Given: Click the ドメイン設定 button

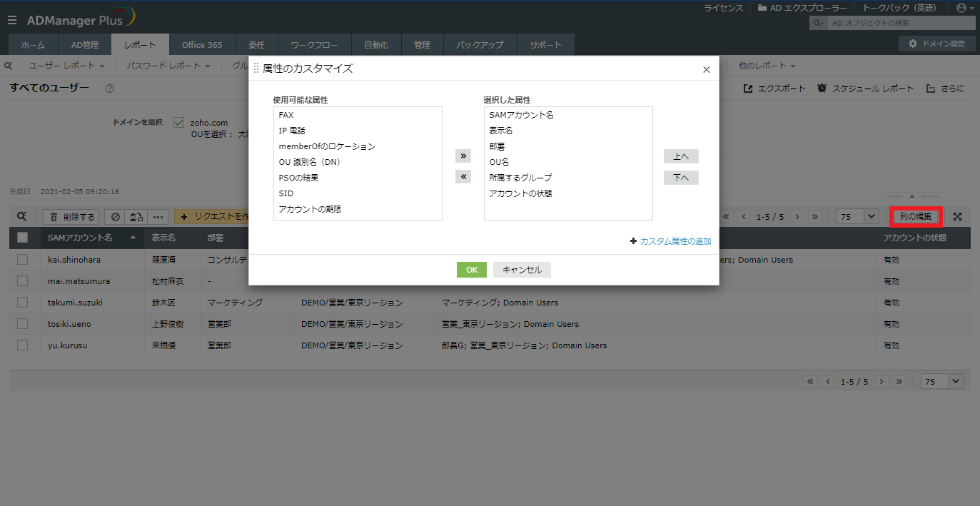Looking at the screenshot, I should (936, 44).
